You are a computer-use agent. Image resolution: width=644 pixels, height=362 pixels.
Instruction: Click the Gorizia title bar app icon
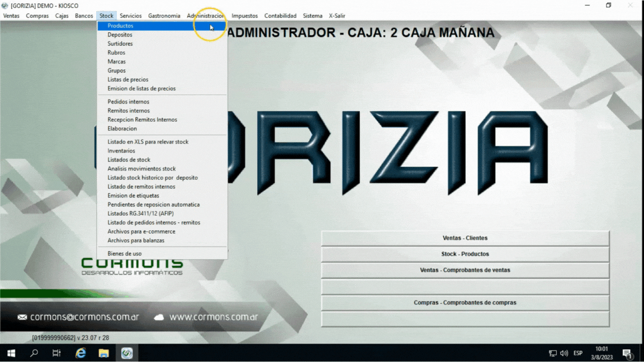5,6
